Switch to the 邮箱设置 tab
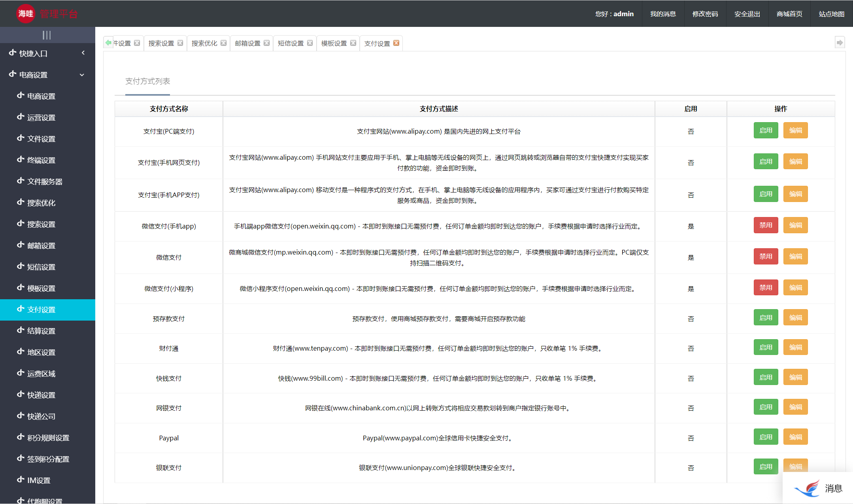 click(248, 43)
